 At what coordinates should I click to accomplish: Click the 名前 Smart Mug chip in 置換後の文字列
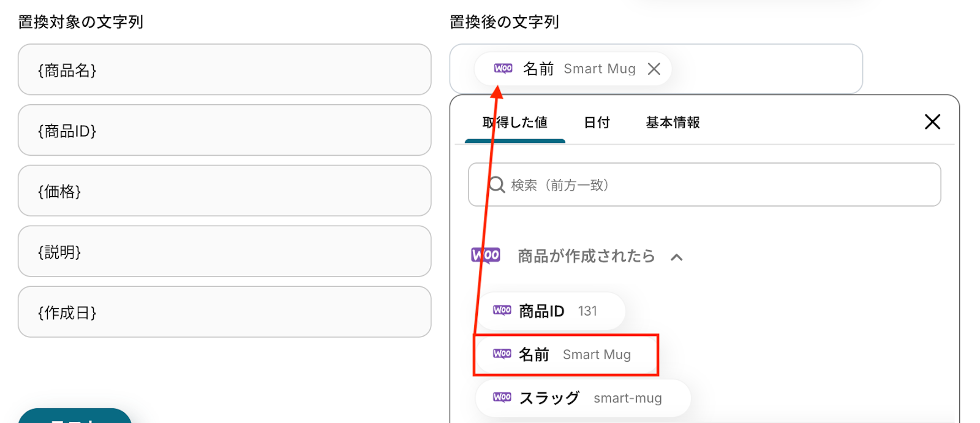pos(573,69)
